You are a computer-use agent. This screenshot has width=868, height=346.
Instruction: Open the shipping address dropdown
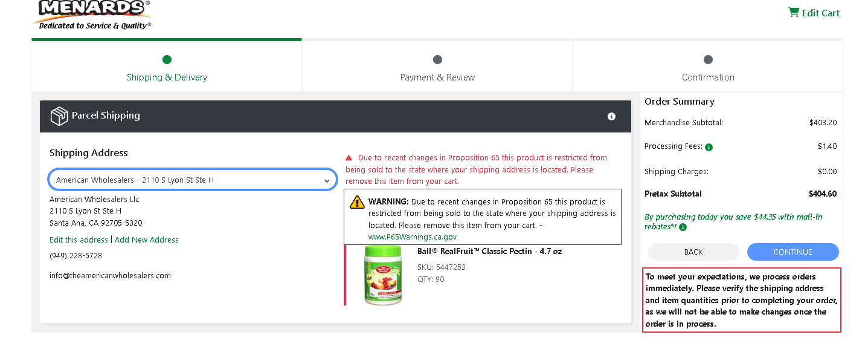[x=193, y=180]
